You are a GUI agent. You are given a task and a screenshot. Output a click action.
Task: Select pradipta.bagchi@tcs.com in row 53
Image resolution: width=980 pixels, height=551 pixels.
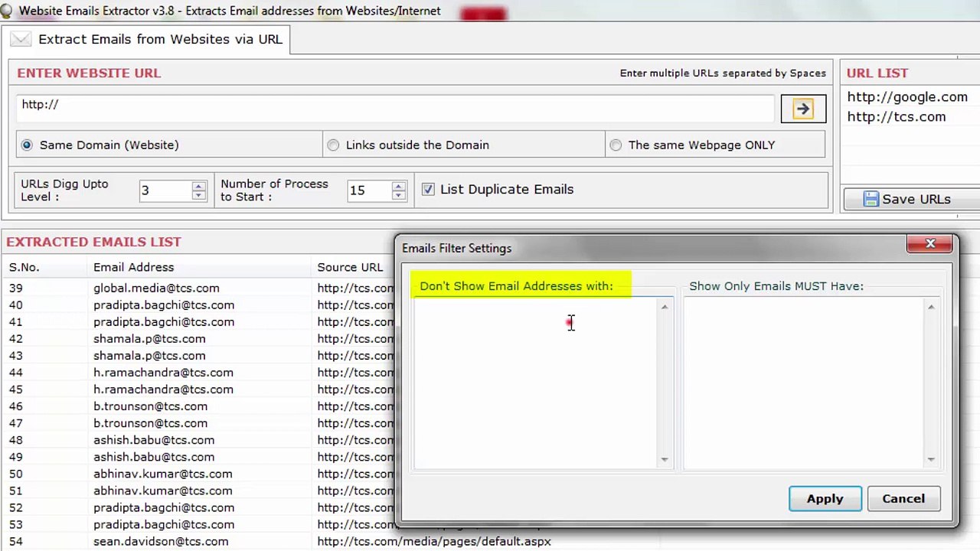click(164, 524)
